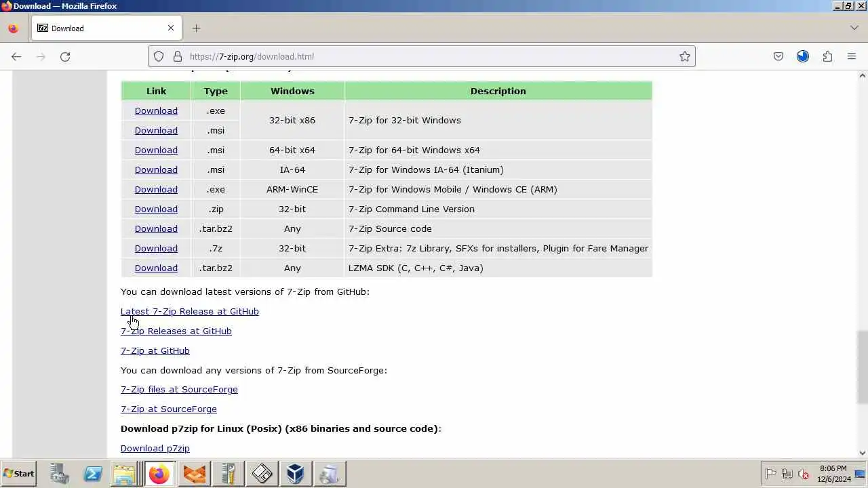Viewport: 868px width, 488px height.
Task: Open the blue account profile icon
Action: click(803, 57)
